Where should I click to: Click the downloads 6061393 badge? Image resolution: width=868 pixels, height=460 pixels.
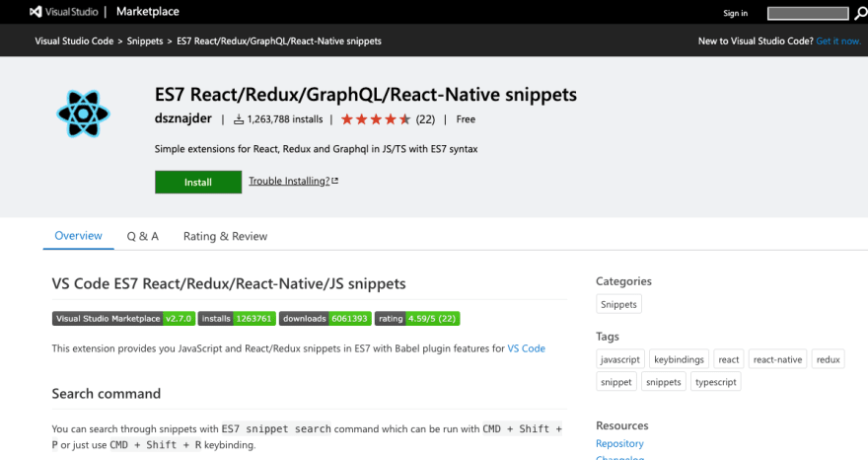coord(325,319)
